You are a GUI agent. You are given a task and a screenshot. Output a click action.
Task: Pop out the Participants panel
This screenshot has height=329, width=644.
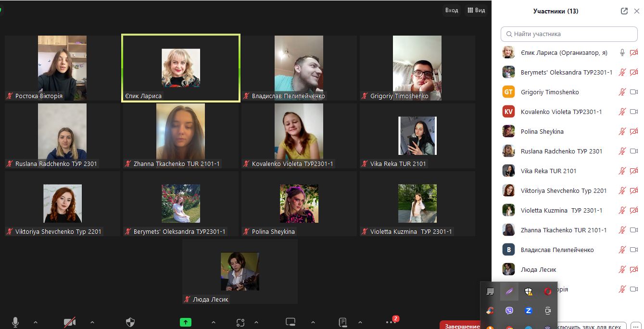(624, 11)
